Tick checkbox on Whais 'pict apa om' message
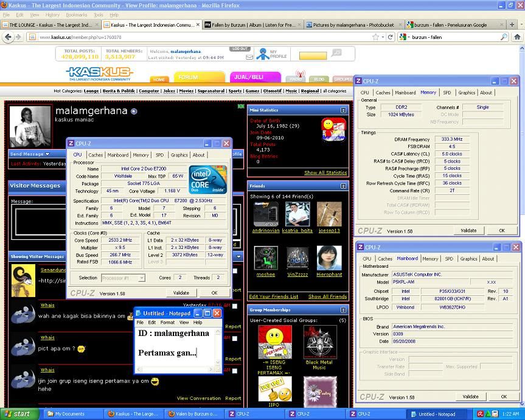This screenshot has width=525, height=420. (235, 338)
